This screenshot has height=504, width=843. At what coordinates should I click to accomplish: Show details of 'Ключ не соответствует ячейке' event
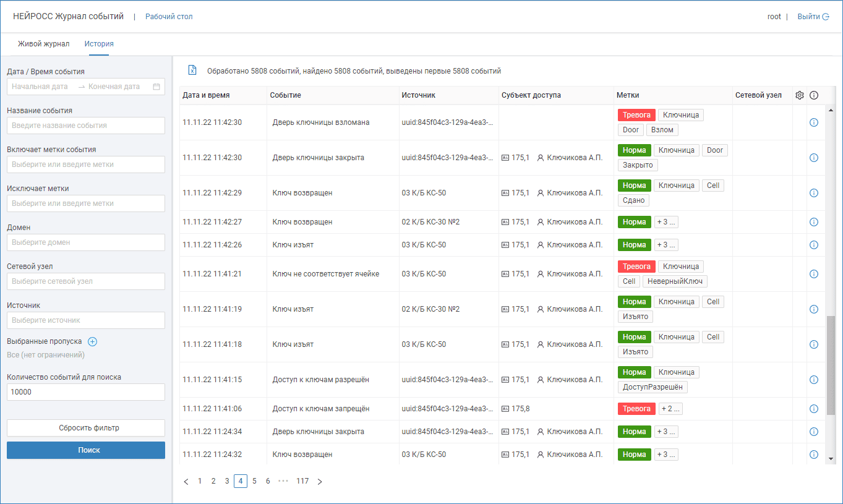click(813, 274)
